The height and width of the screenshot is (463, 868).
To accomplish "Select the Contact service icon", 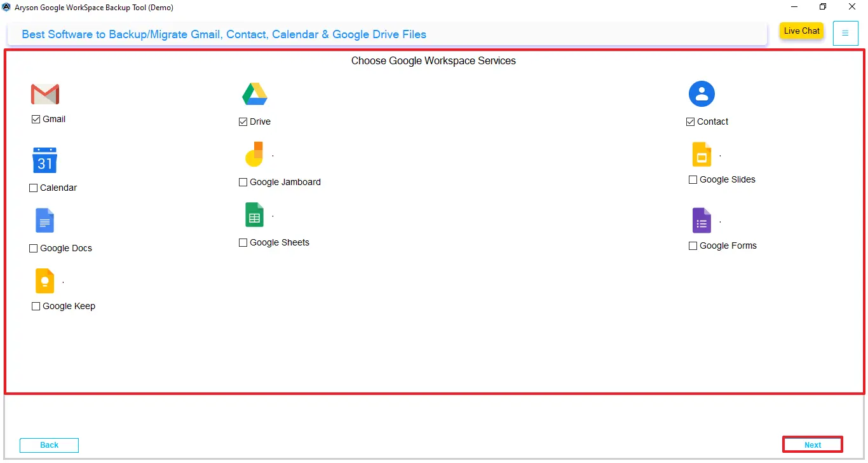I will tap(702, 93).
